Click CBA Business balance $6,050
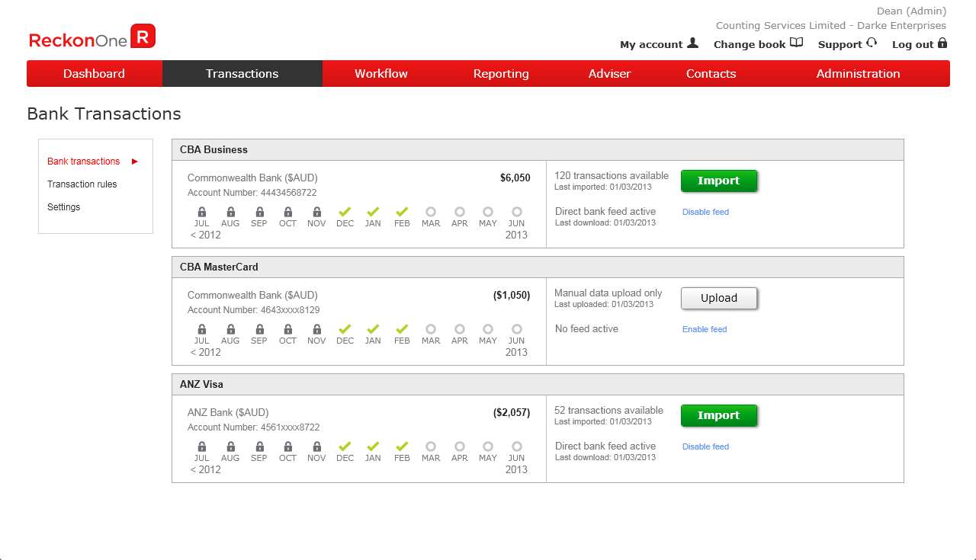976x560 pixels. (x=515, y=178)
